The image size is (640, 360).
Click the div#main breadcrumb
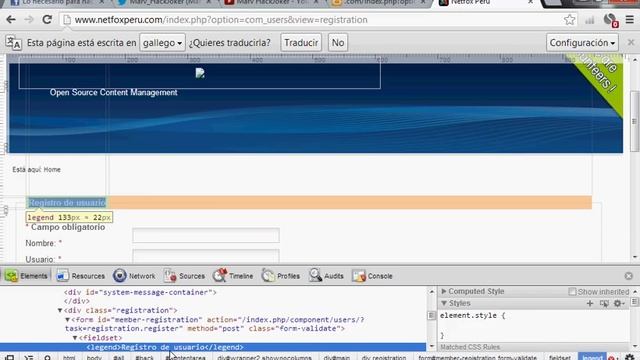336,357
